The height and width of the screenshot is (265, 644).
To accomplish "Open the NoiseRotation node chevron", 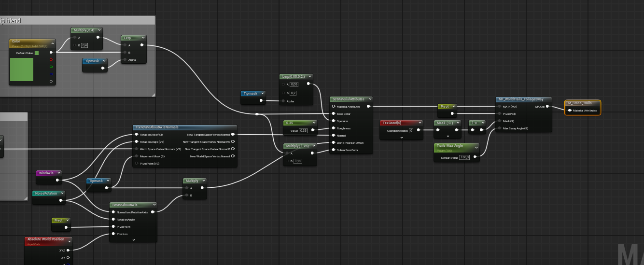I will pyautogui.click(x=61, y=193).
